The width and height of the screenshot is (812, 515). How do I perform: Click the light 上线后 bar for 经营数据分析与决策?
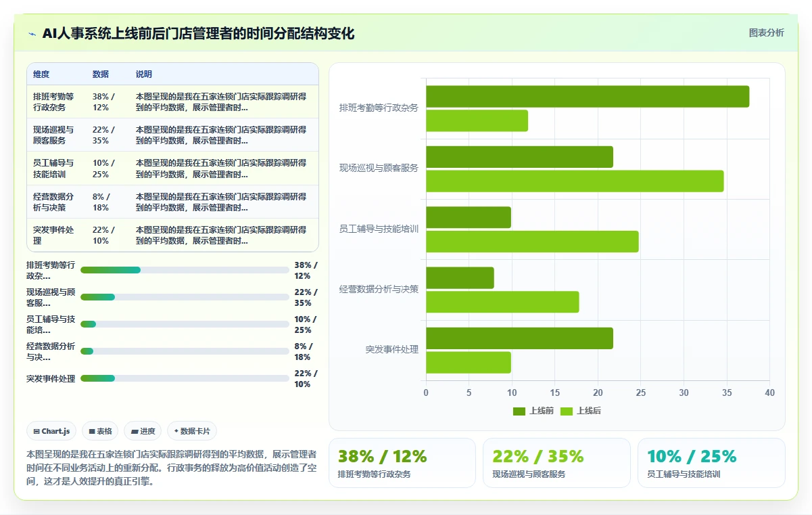click(x=502, y=302)
